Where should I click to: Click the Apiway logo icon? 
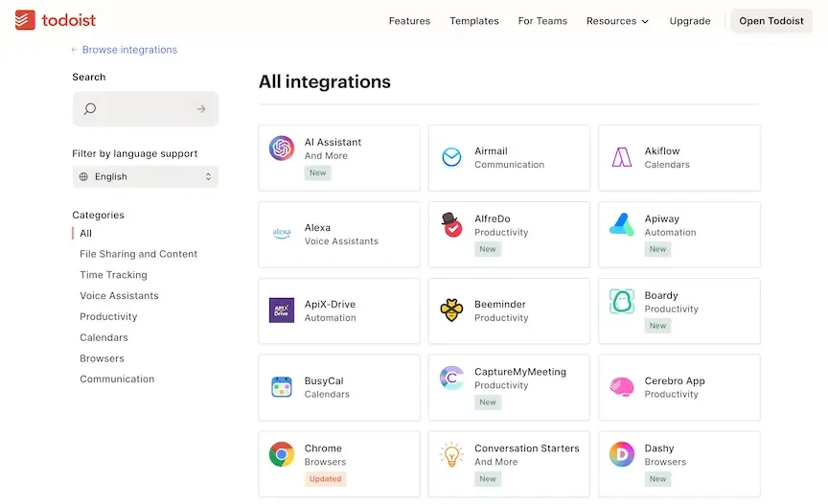[622, 225]
